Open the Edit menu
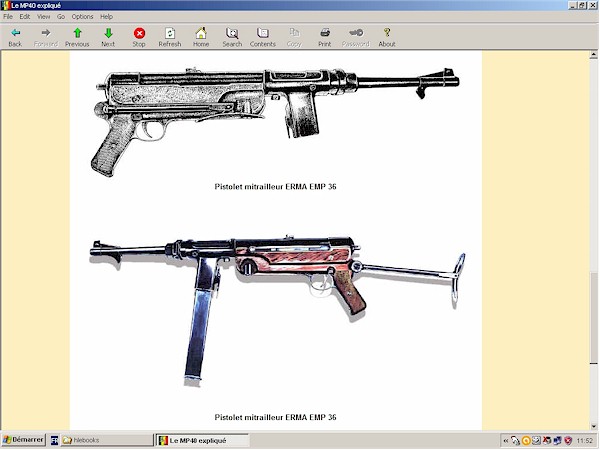600x450 pixels. (25, 16)
